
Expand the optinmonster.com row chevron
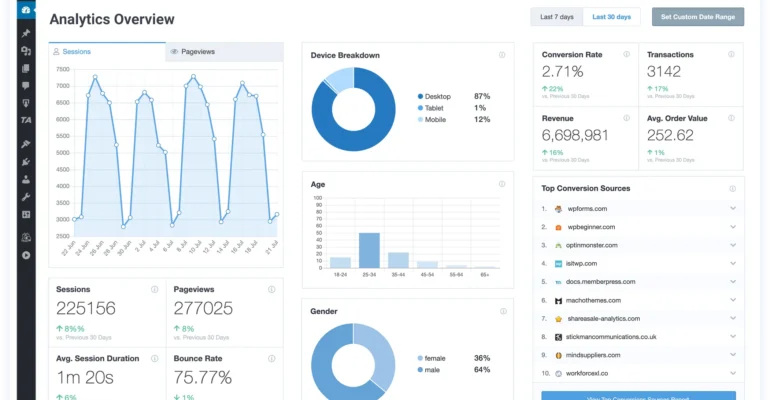733,245
